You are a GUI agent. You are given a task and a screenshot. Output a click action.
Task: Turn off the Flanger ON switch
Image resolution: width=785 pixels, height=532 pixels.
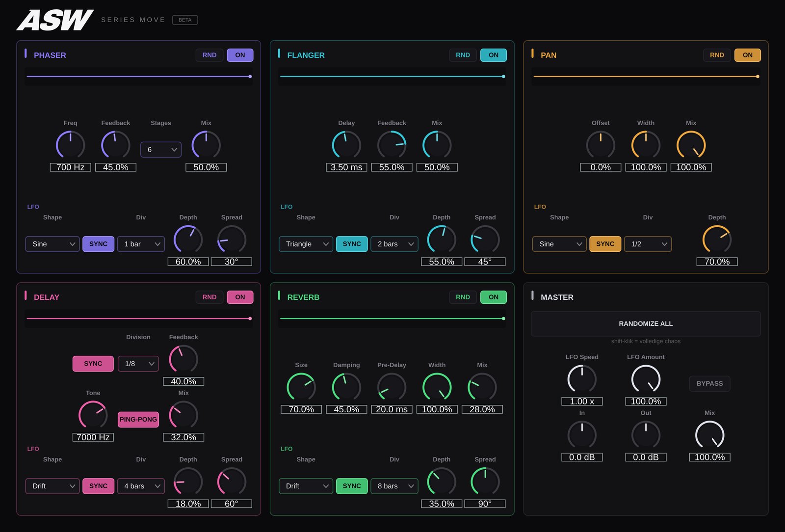(x=494, y=55)
